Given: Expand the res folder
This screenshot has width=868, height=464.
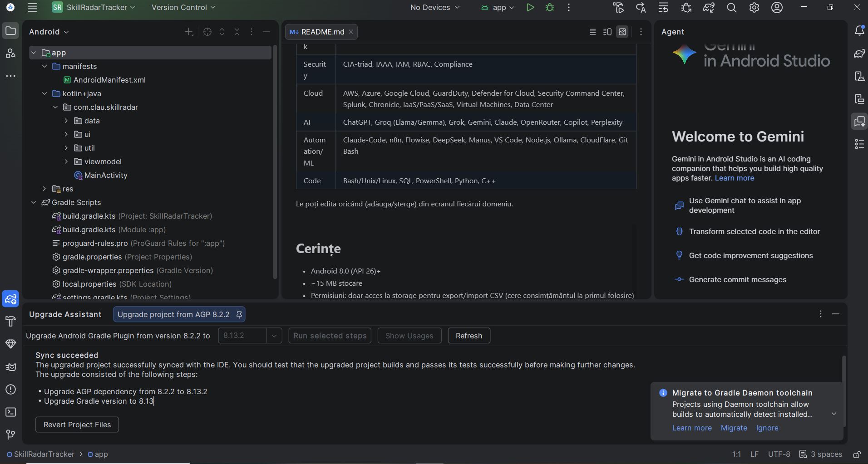Looking at the screenshot, I should pos(44,189).
